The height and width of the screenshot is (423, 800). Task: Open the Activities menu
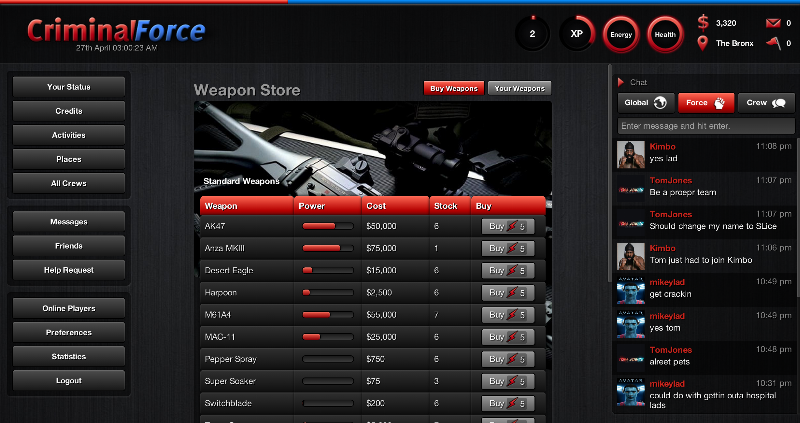click(69, 135)
